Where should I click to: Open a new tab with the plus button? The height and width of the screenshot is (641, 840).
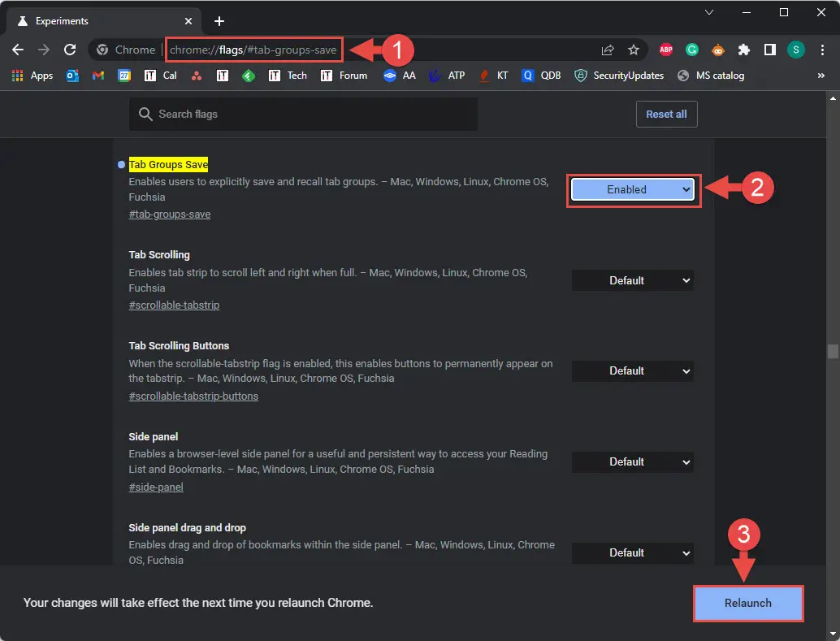point(219,21)
